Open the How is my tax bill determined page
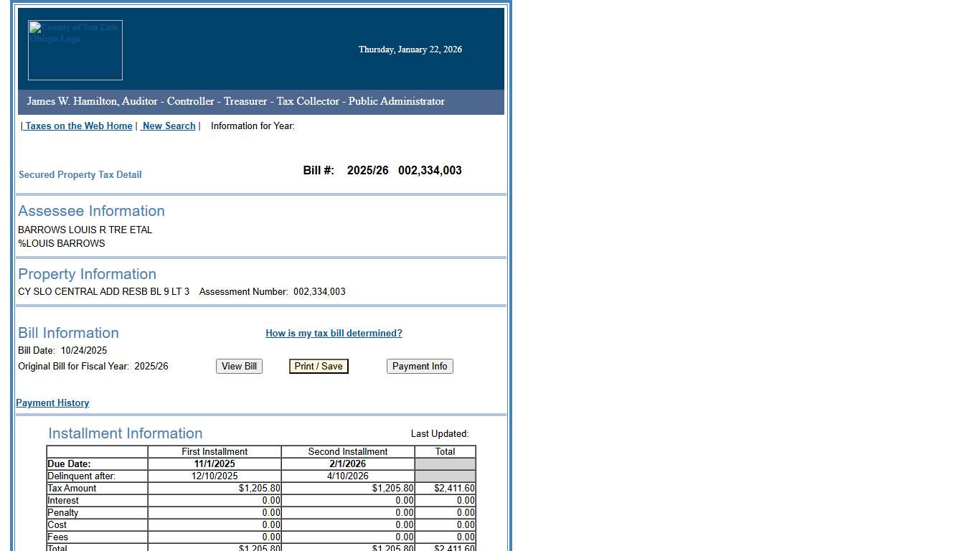 (334, 333)
